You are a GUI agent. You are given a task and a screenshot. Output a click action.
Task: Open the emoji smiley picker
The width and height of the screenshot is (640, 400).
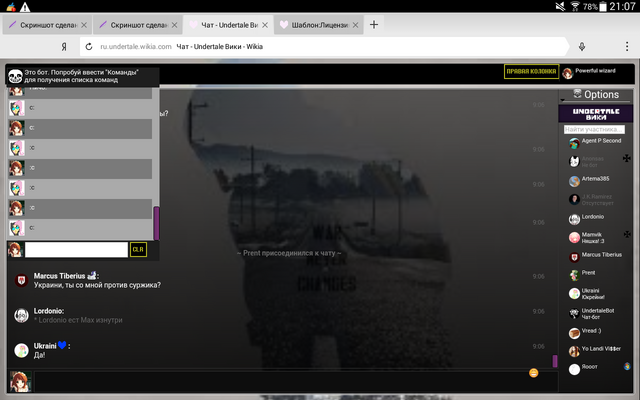pyautogui.click(x=533, y=373)
